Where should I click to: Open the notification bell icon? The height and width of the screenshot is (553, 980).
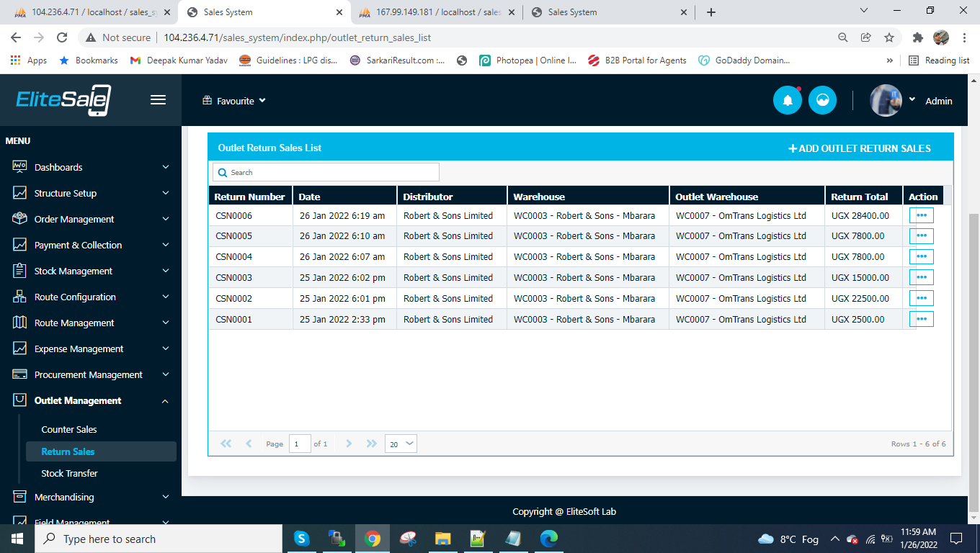click(788, 100)
